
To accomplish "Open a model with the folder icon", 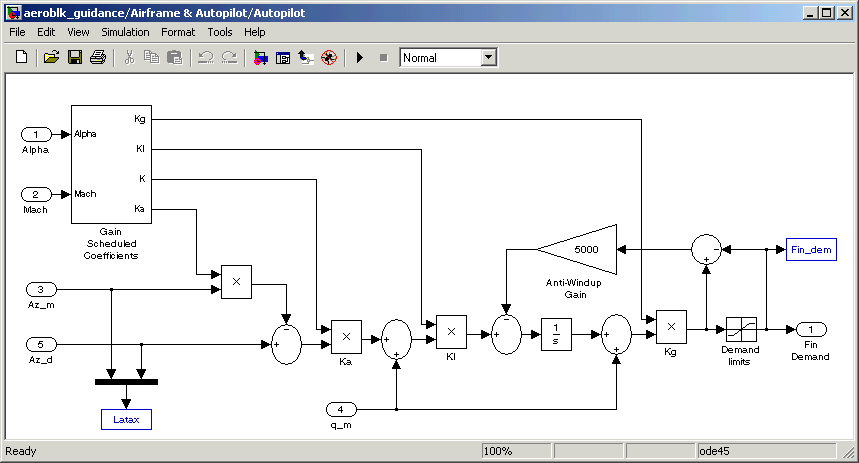I will pyautogui.click(x=51, y=57).
